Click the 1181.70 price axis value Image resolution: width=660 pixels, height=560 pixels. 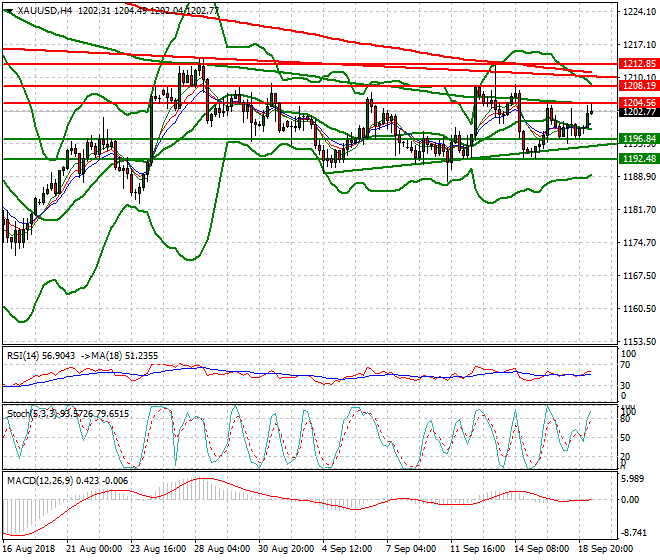coord(639,210)
